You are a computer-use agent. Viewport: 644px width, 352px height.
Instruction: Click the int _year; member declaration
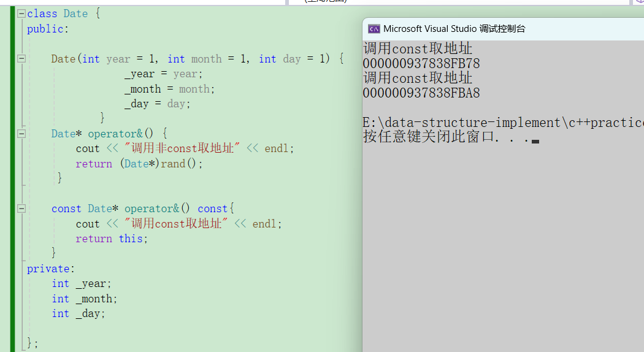point(82,284)
